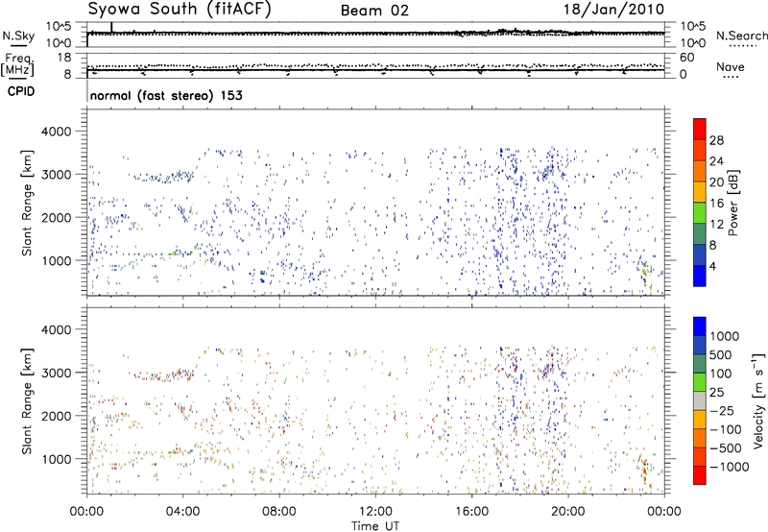Image resolution: width=768 pixels, height=532 pixels.
Task: Click the 'N.Sky' legend label
Action: coord(18,36)
